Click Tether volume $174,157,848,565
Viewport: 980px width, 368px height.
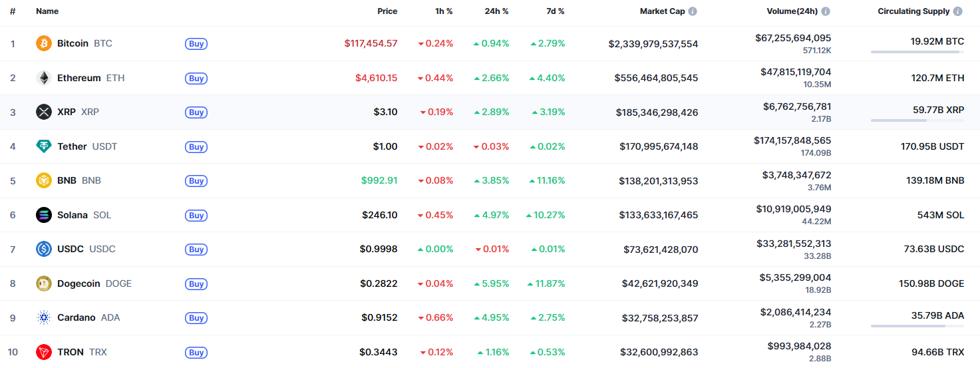click(792, 140)
